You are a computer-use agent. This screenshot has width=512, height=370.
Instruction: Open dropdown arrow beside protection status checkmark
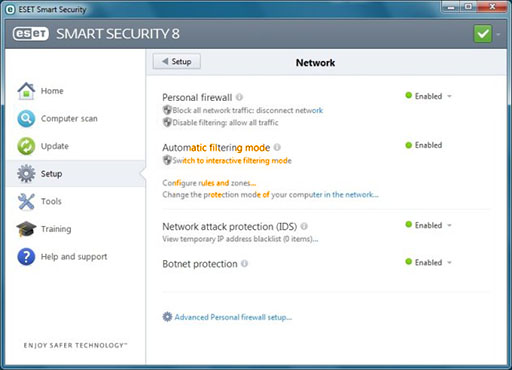(x=498, y=34)
